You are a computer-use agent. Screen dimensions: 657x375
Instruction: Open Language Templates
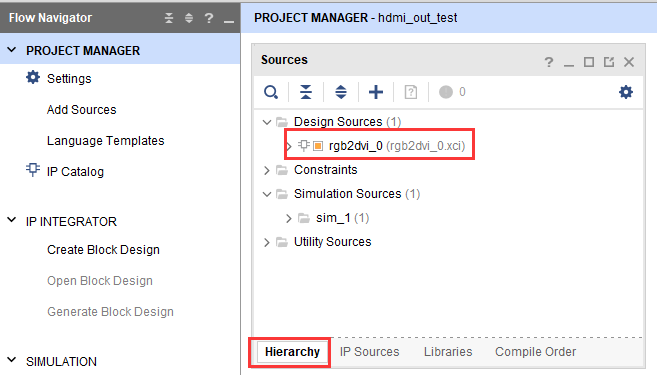coord(106,141)
